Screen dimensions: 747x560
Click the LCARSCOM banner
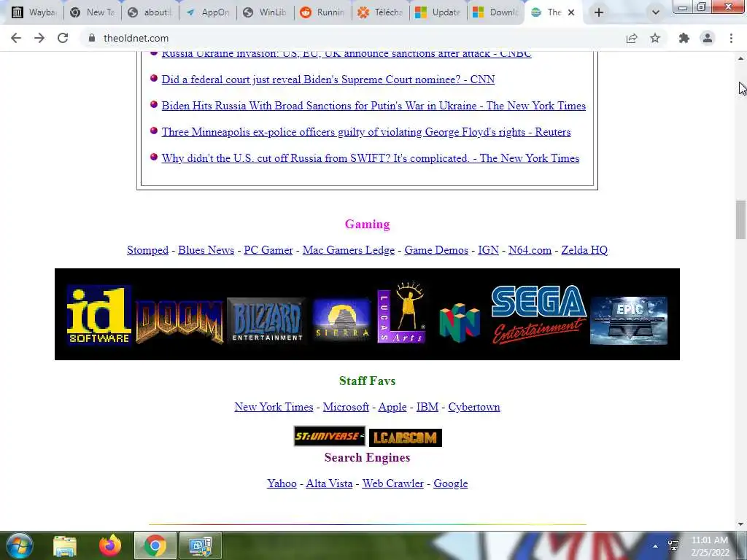click(x=406, y=437)
